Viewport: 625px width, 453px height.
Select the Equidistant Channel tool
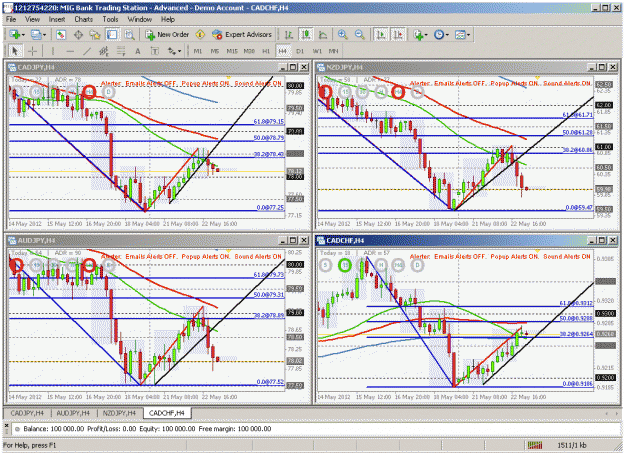[x=104, y=51]
